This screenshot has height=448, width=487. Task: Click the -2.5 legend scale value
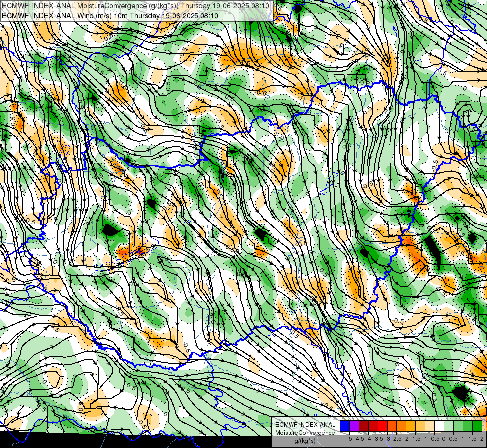(396, 439)
